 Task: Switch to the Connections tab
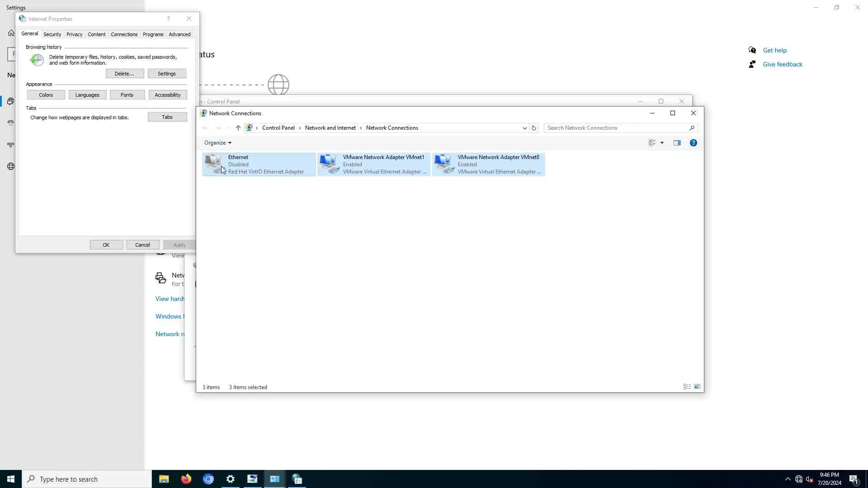(x=124, y=34)
